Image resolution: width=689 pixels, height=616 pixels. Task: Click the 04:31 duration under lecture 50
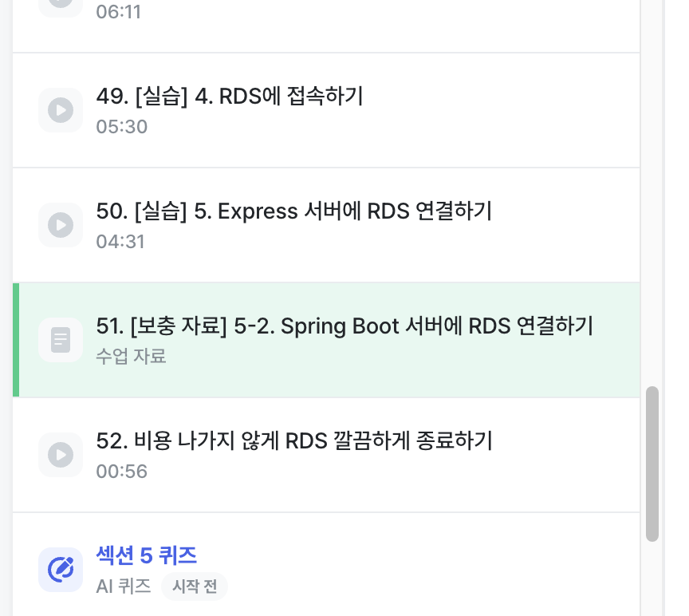click(x=120, y=241)
